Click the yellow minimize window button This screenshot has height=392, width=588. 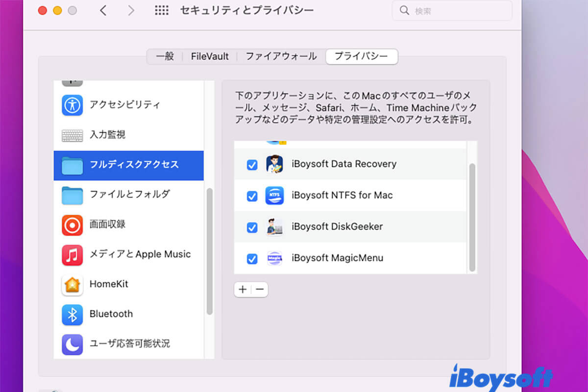(57, 10)
